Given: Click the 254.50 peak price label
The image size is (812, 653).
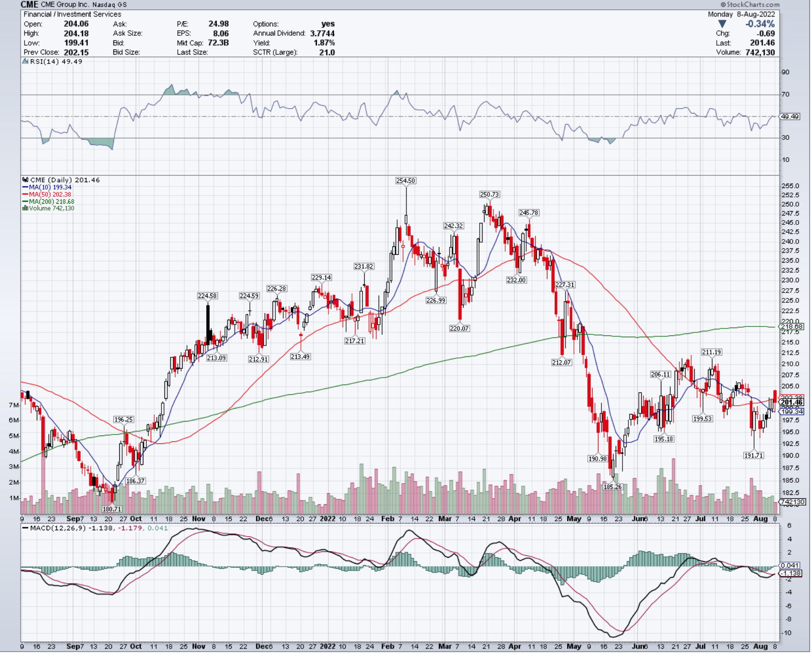Looking at the screenshot, I should tap(406, 181).
